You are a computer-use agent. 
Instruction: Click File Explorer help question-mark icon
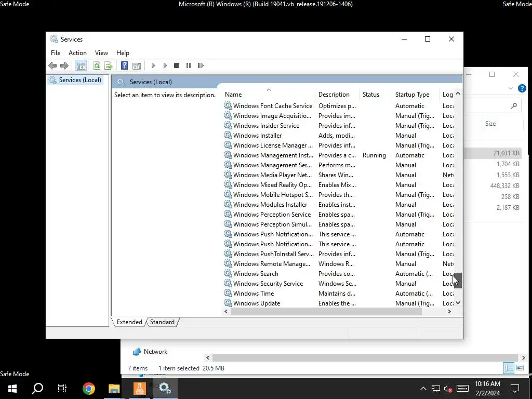(522, 88)
